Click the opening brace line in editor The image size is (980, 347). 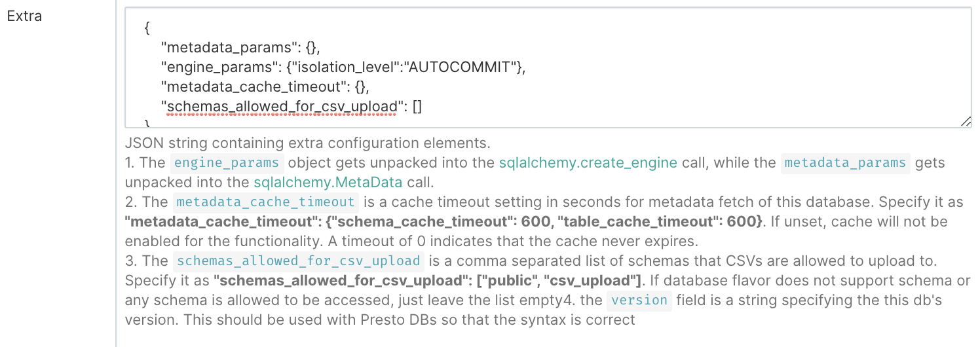tap(148, 28)
